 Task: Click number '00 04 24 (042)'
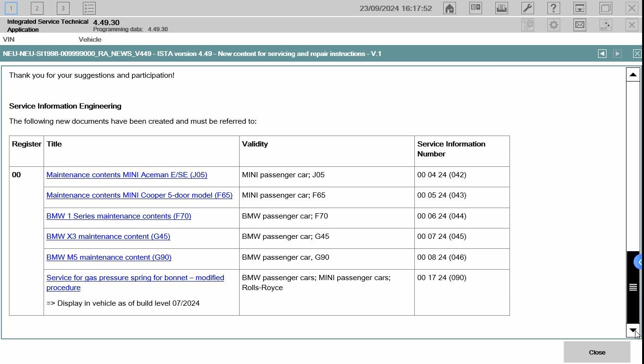pyautogui.click(x=442, y=175)
